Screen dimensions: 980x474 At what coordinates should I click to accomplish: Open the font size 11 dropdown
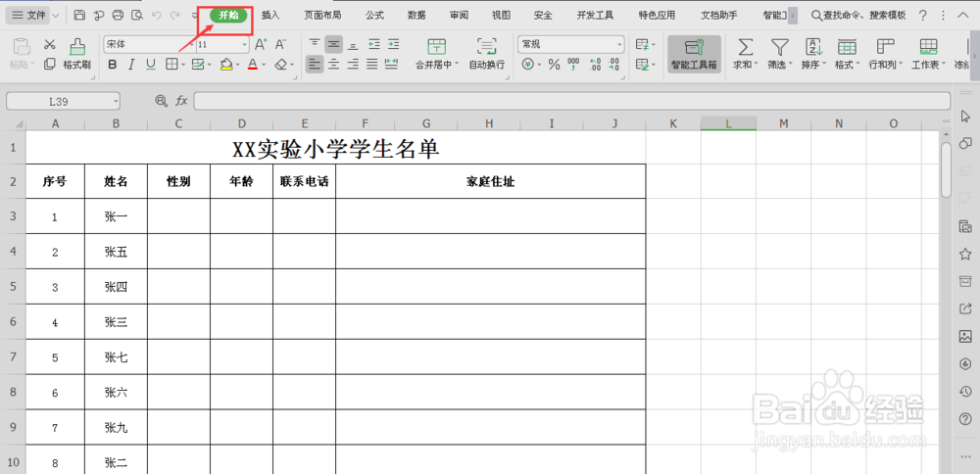(244, 45)
